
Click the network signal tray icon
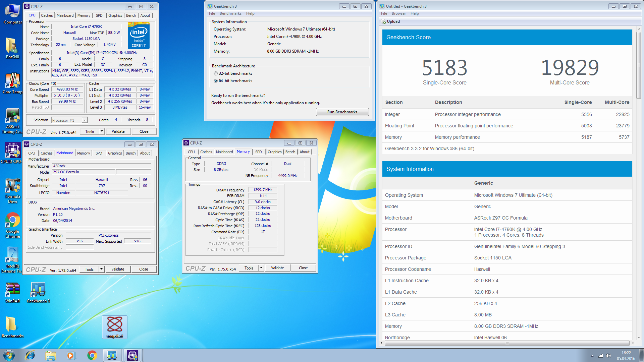click(x=600, y=356)
